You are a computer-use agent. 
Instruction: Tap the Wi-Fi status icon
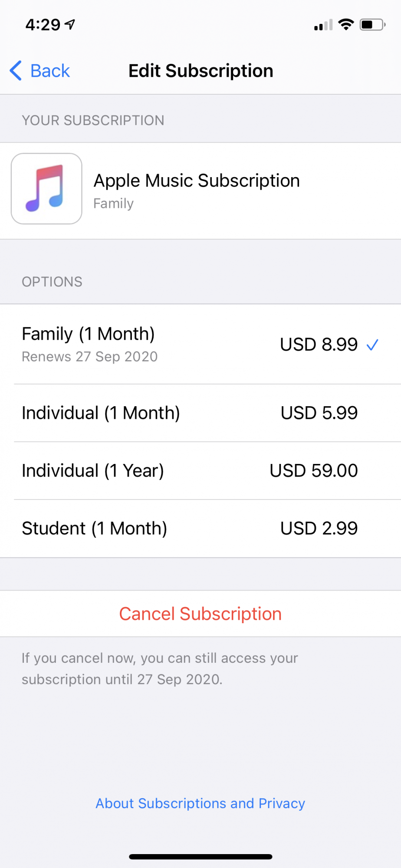346,25
